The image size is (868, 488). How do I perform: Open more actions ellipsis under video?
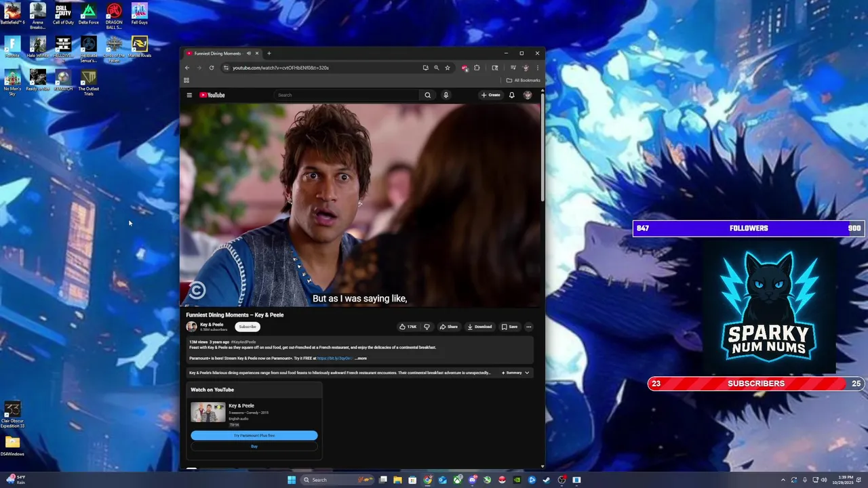tap(529, 327)
